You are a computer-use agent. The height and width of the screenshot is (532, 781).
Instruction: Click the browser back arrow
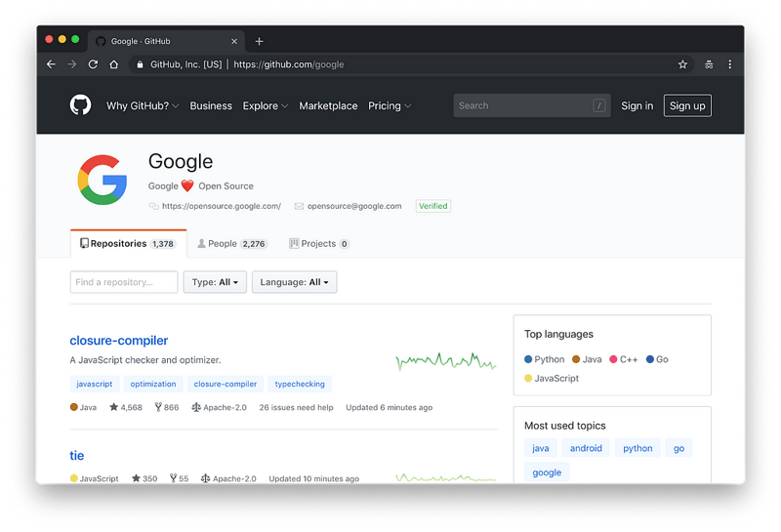tap(51, 64)
